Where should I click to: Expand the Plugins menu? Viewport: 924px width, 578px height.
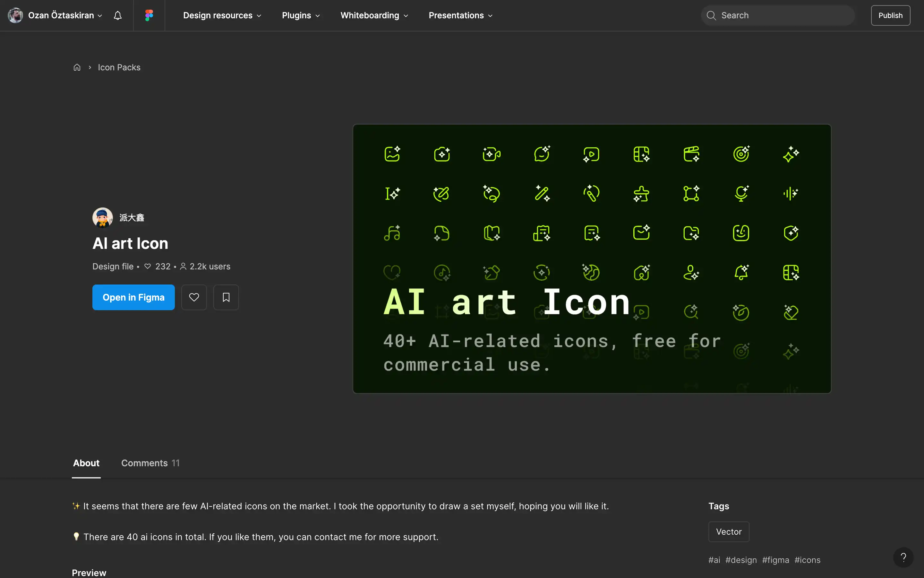click(301, 15)
